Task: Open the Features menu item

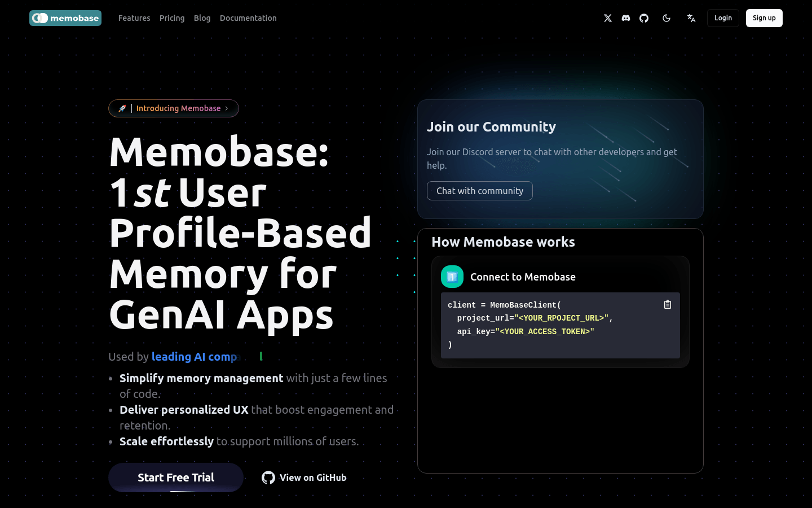Action: [x=134, y=18]
